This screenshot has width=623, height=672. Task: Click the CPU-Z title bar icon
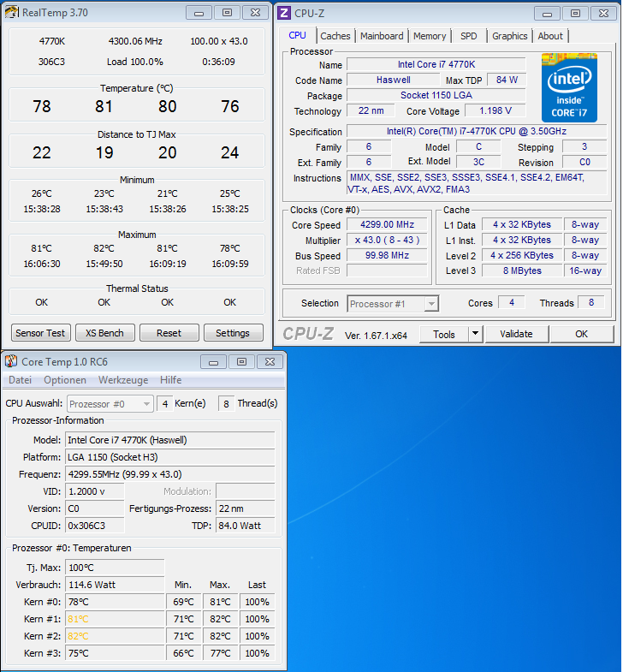(x=283, y=13)
